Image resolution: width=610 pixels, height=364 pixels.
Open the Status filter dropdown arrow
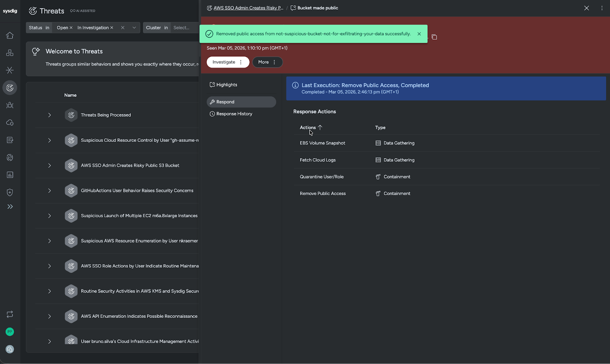click(134, 28)
